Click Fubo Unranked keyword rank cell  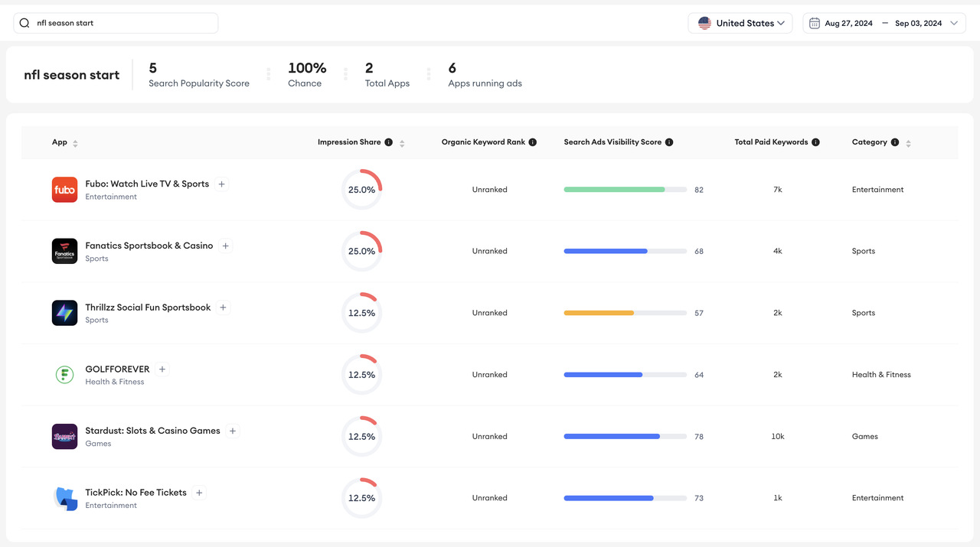(489, 190)
